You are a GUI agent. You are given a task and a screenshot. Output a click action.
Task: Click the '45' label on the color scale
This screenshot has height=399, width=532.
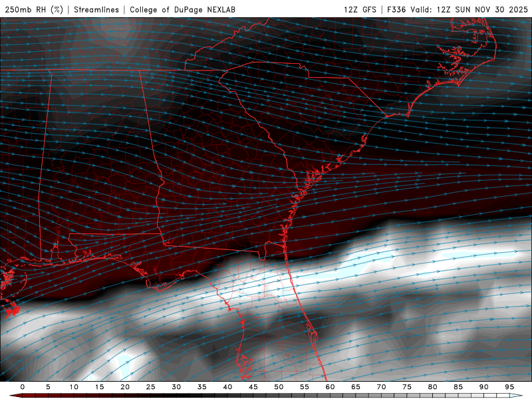click(253, 387)
